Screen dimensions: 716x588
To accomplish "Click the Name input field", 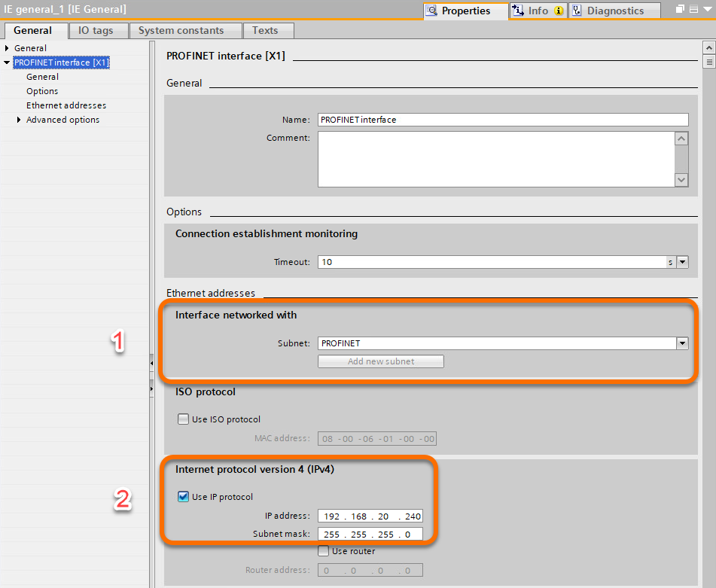I will tap(503, 120).
